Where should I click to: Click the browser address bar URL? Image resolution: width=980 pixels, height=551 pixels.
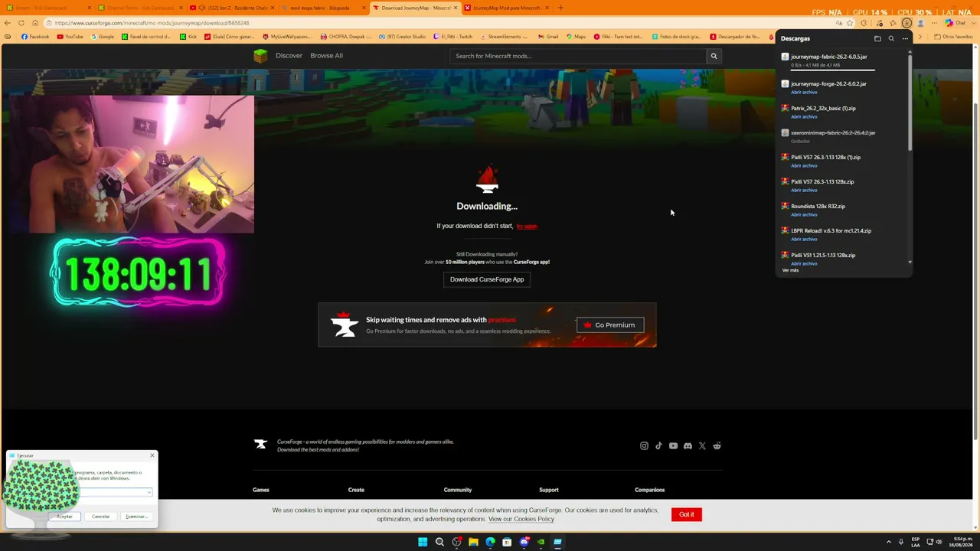click(152, 23)
